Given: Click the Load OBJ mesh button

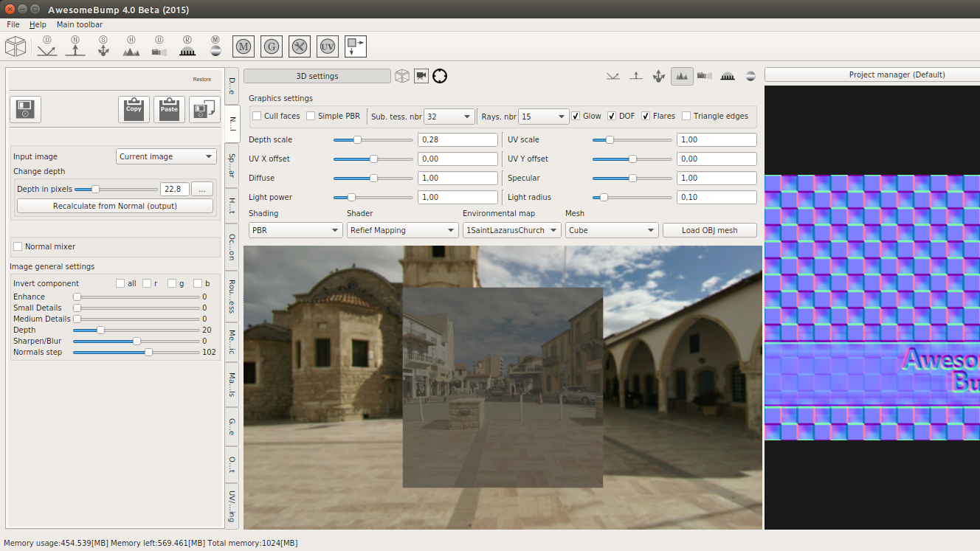Looking at the screenshot, I should [709, 230].
